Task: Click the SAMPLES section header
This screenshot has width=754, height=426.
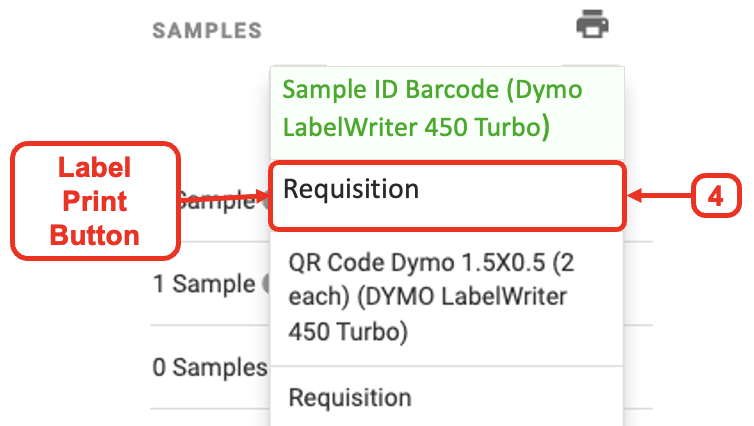Action: click(x=207, y=31)
